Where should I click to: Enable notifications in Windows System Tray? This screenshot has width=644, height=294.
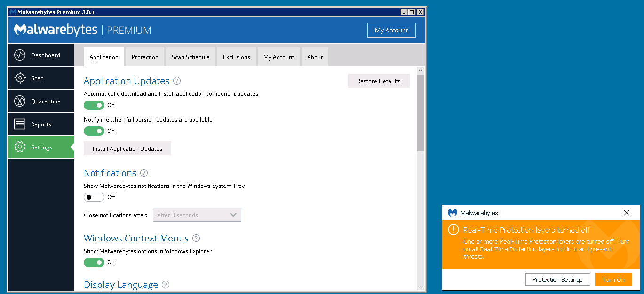(94, 197)
